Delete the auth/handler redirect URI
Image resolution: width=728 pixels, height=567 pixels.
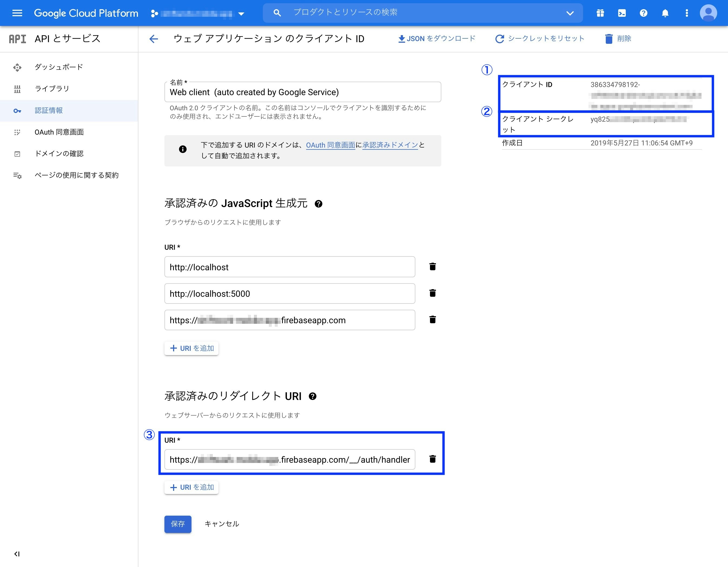[x=432, y=459]
